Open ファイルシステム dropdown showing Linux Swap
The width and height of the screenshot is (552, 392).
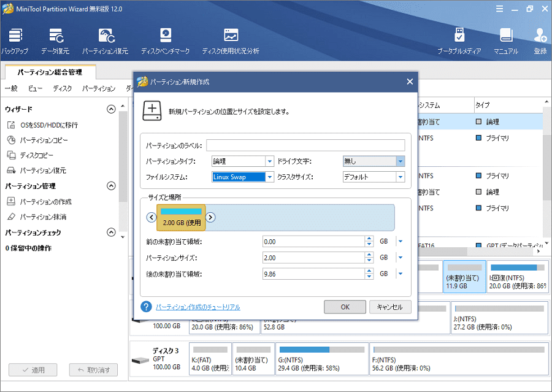click(x=269, y=177)
